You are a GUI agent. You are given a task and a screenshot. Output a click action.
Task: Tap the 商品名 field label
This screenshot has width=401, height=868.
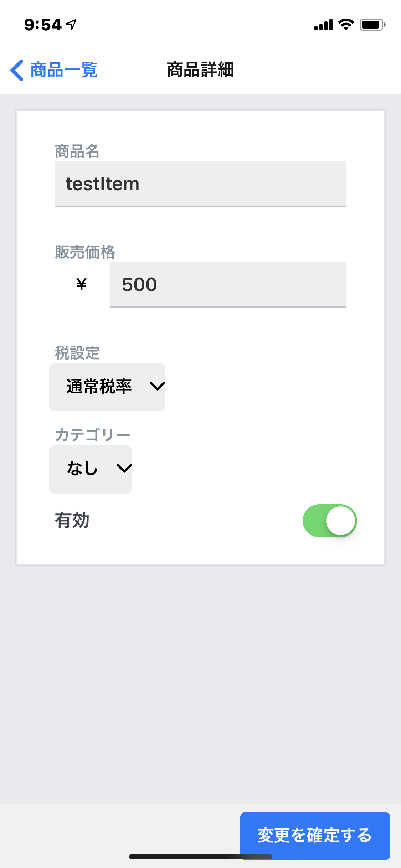[x=77, y=151]
